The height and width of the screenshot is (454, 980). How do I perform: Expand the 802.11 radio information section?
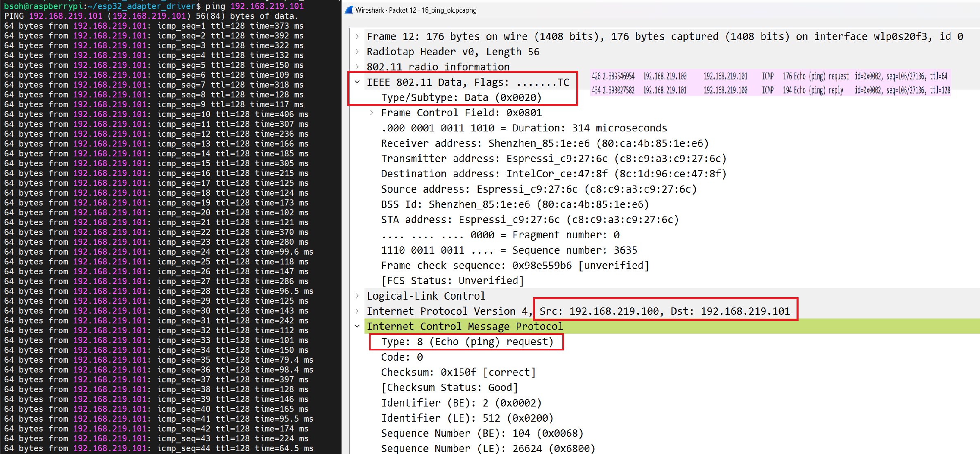(x=356, y=66)
